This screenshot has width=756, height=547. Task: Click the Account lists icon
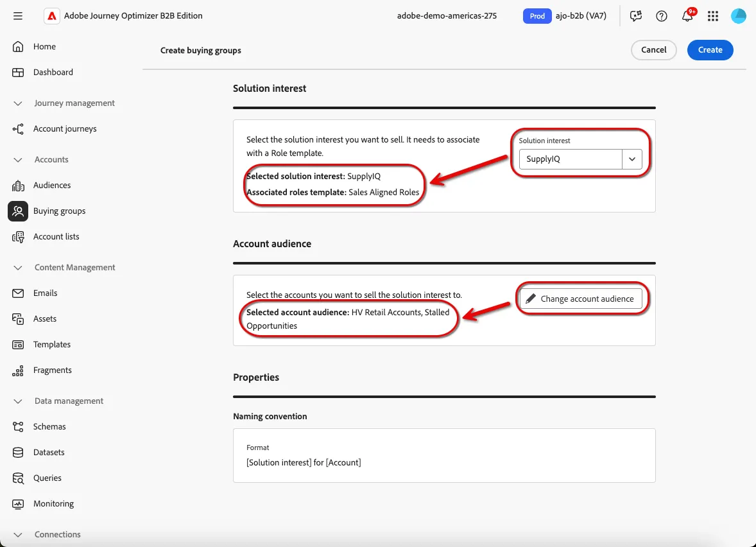(x=18, y=237)
